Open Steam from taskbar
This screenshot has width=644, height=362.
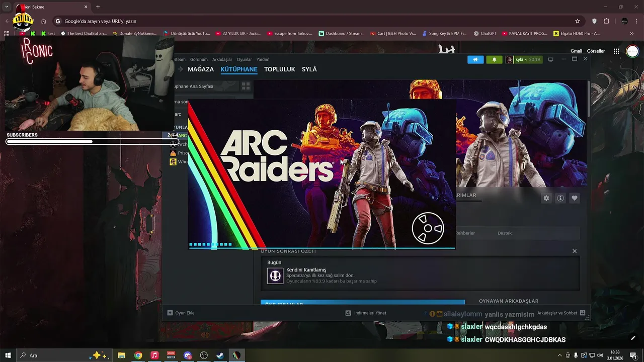tap(220, 355)
